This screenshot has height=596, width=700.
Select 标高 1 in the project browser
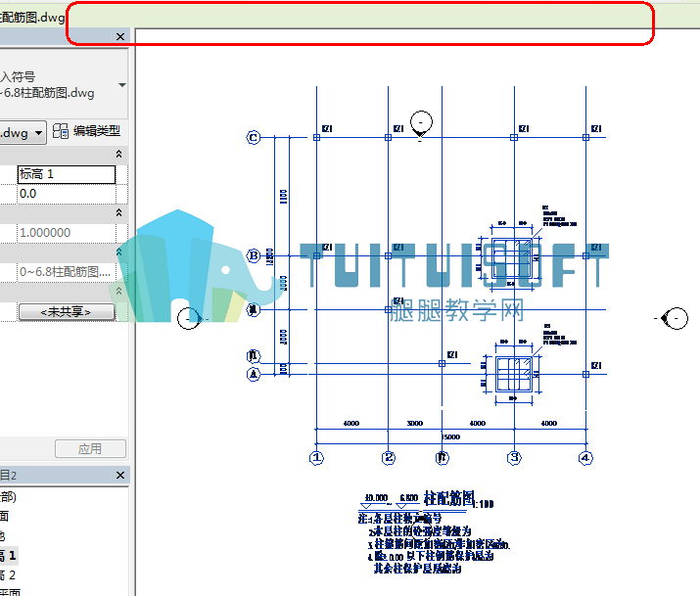(8, 556)
